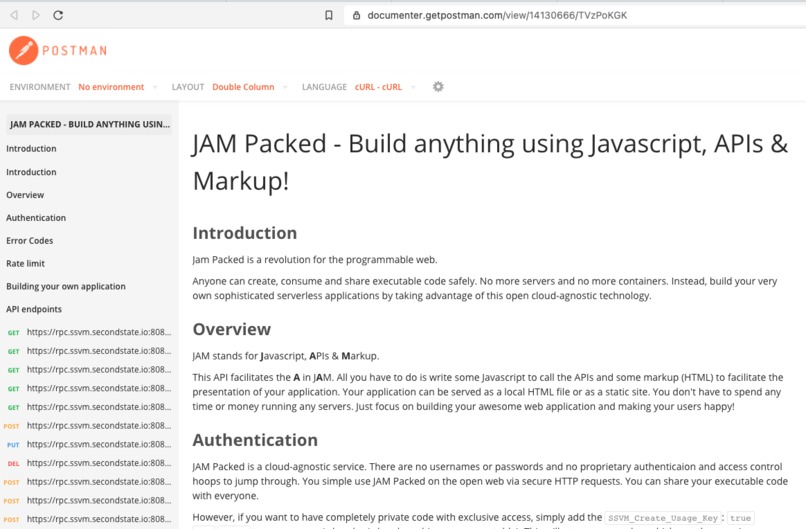Click the LAYOUT label
The height and width of the screenshot is (529, 806).
point(188,87)
